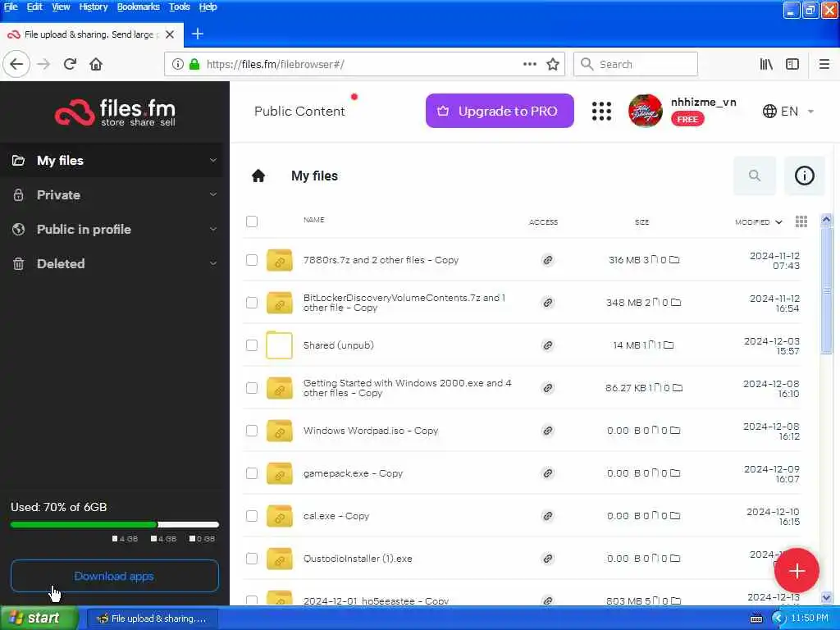840x630 pixels.
Task: Click the link access icon for Shared (unpub)
Action: pyautogui.click(x=547, y=345)
